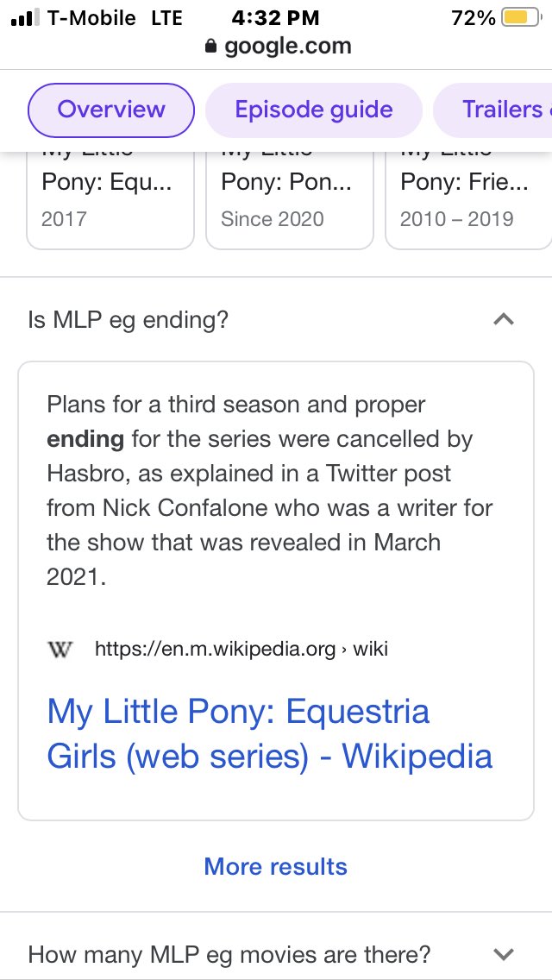
Task: Tap the lock icon beside google.com
Action: [x=211, y=47]
